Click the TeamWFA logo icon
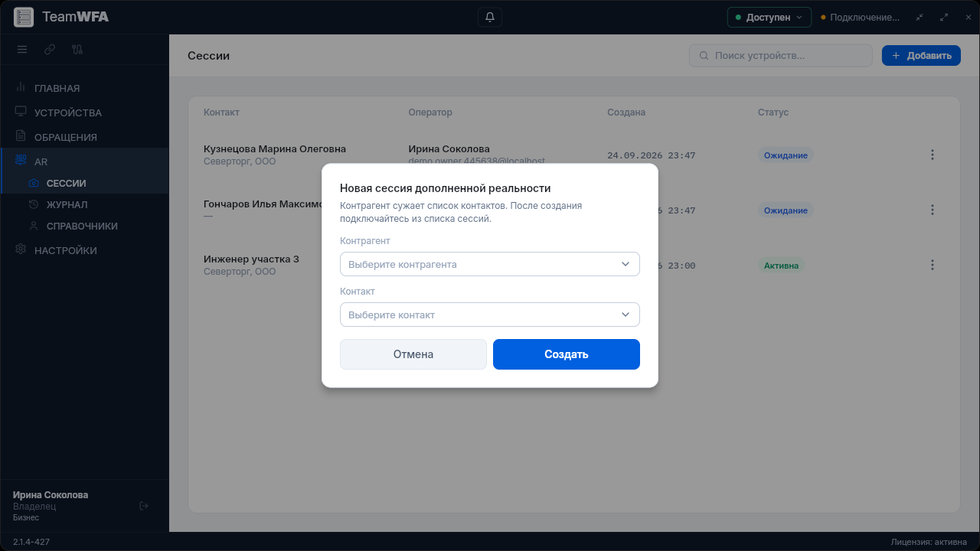The width and height of the screenshot is (980, 551). click(x=24, y=17)
